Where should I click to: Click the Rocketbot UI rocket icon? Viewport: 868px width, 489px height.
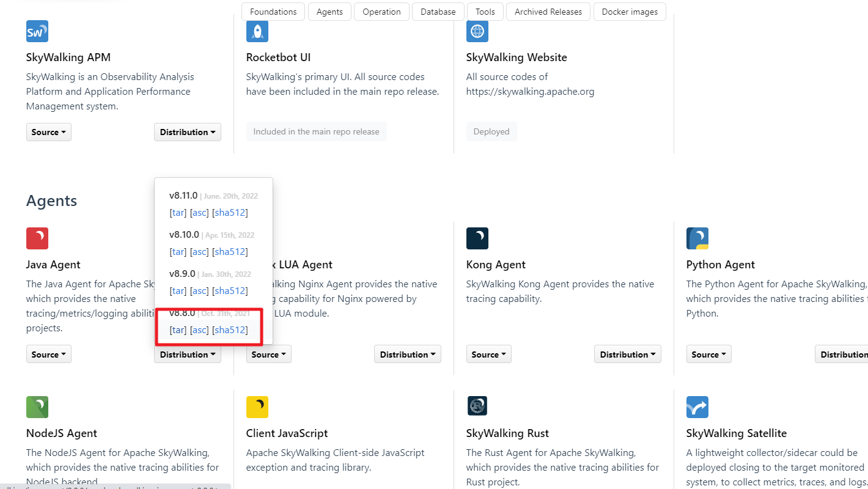point(257,31)
